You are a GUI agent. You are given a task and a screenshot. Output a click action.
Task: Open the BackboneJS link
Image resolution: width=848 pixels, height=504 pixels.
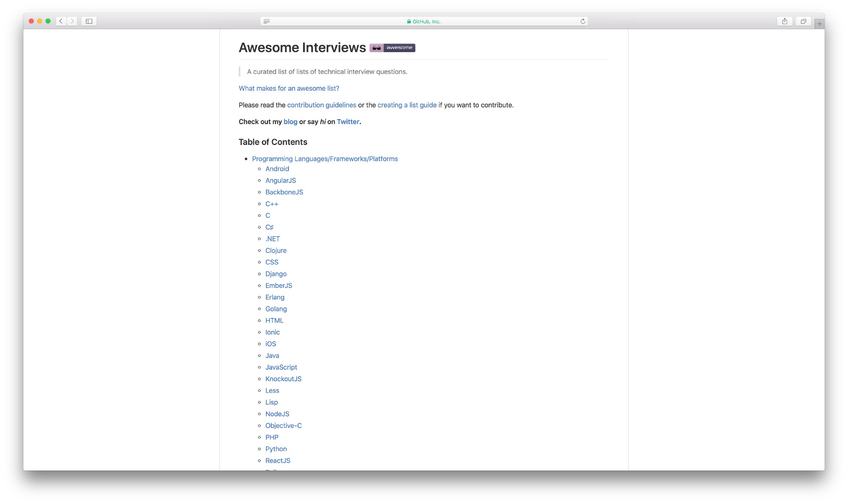(x=284, y=192)
